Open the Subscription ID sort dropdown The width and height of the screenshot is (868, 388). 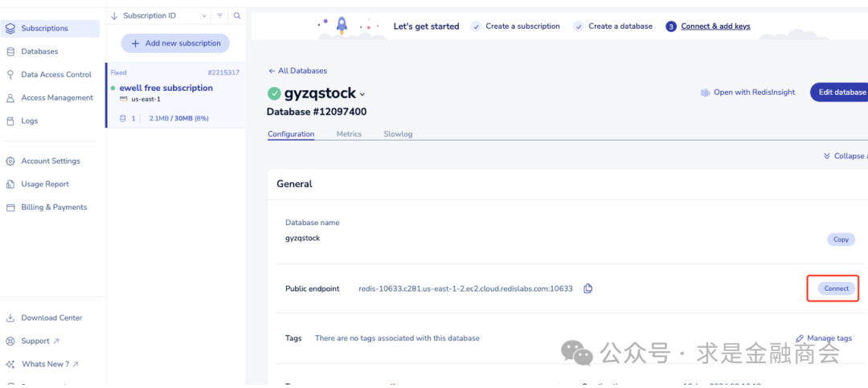(x=159, y=15)
